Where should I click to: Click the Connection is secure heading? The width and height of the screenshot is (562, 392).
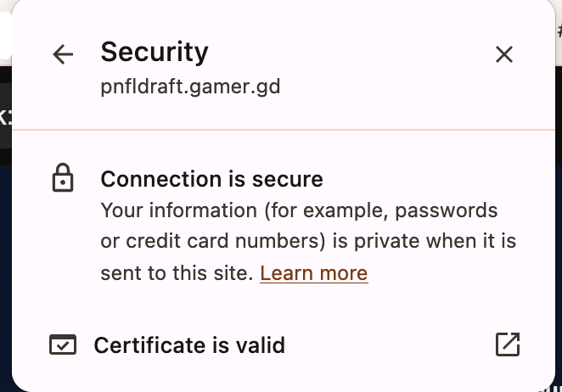(x=211, y=179)
